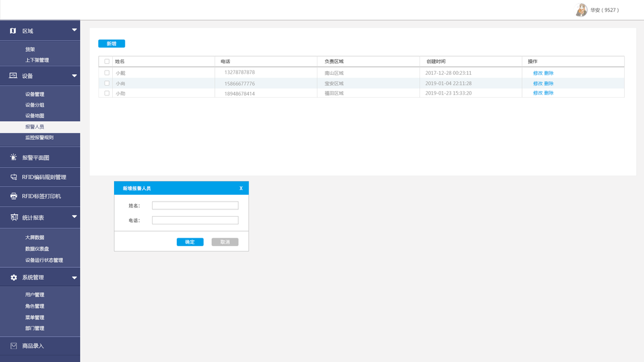Viewport: 644px width, 362px height.
Task: Click the 负责区域 column header
Action: click(334, 62)
